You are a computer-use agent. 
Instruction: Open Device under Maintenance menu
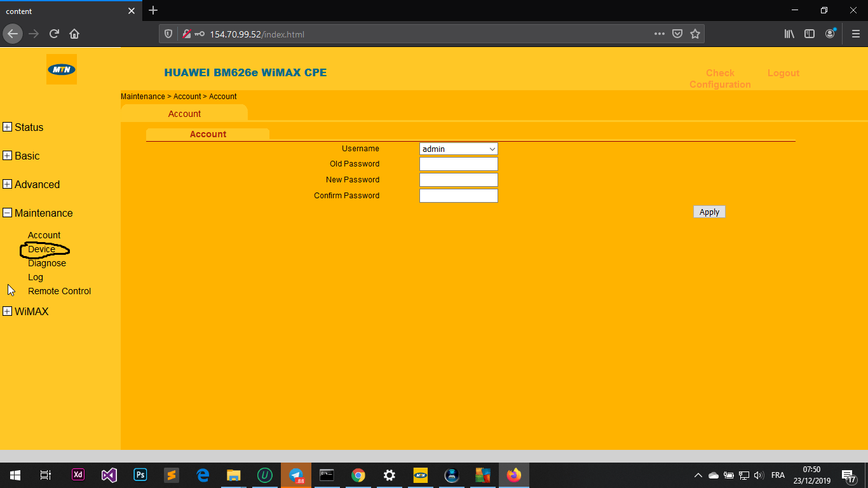[41, 249]
